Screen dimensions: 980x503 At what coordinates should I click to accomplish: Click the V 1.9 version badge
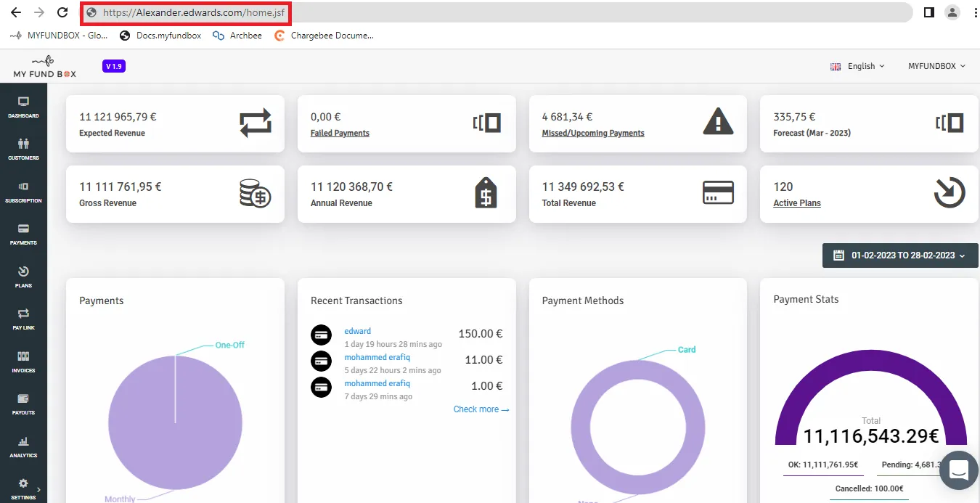point(114,66)
